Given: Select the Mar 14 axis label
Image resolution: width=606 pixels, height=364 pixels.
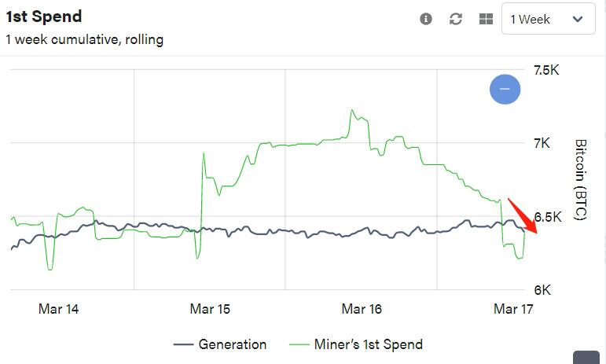Looking at the screenshot, I should pos(58,309).
